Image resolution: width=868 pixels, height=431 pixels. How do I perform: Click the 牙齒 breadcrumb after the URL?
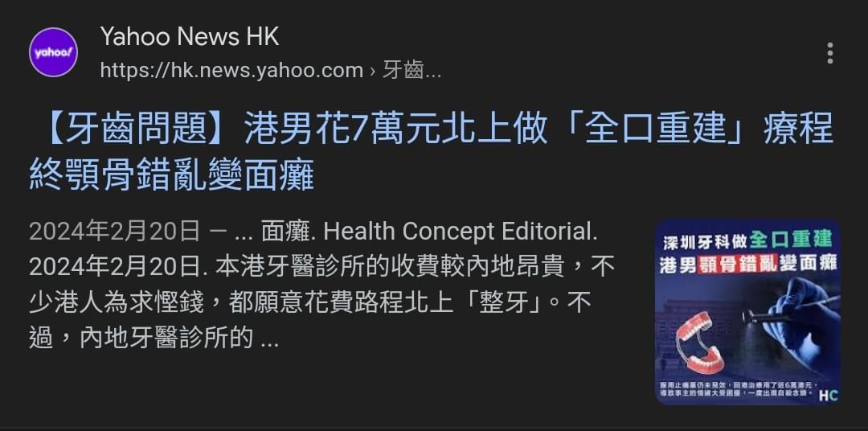(411, 71)
